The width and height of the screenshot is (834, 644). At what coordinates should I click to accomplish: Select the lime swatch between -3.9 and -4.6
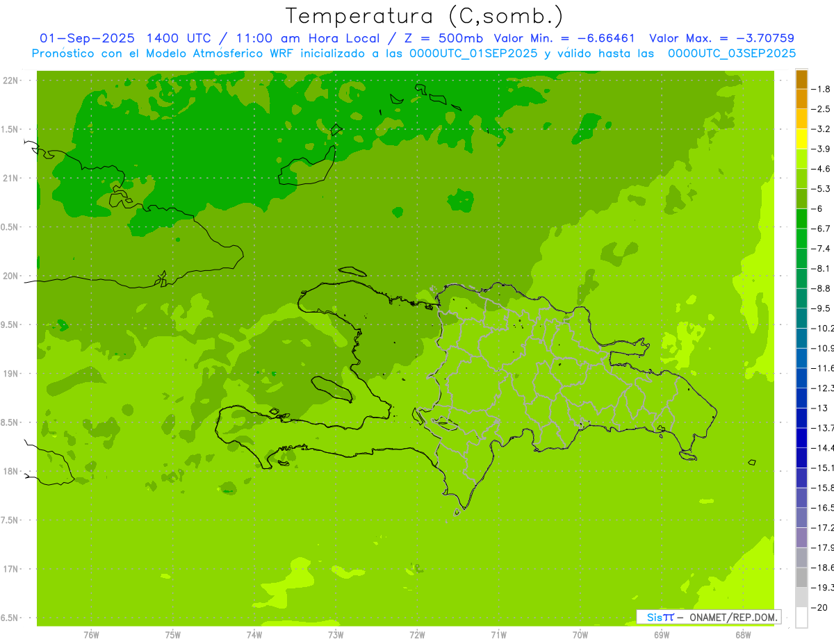tap(801, 158)
